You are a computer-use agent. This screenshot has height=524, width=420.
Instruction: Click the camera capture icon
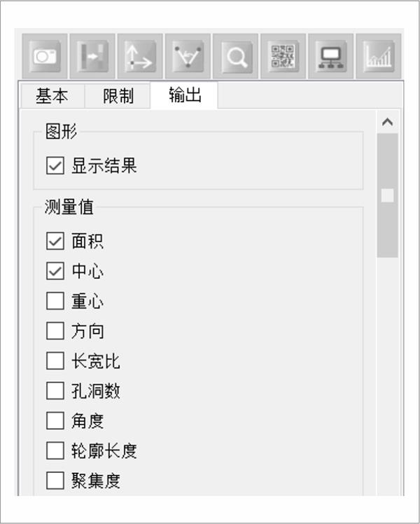45,57
